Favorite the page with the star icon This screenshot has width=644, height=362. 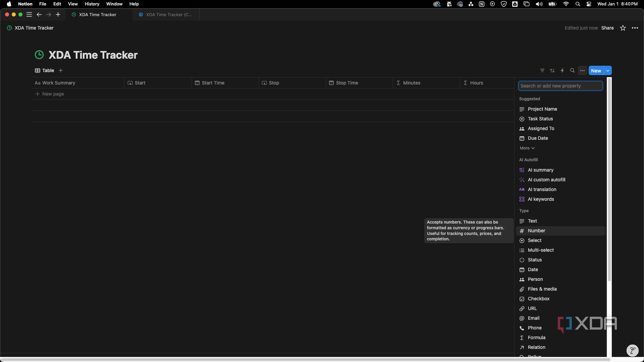click(623, 28)
